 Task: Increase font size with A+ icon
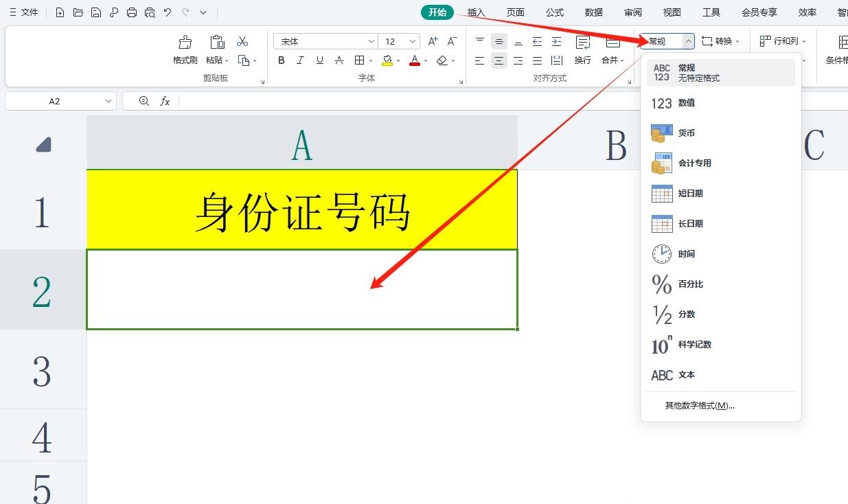(x=433, y=41)
